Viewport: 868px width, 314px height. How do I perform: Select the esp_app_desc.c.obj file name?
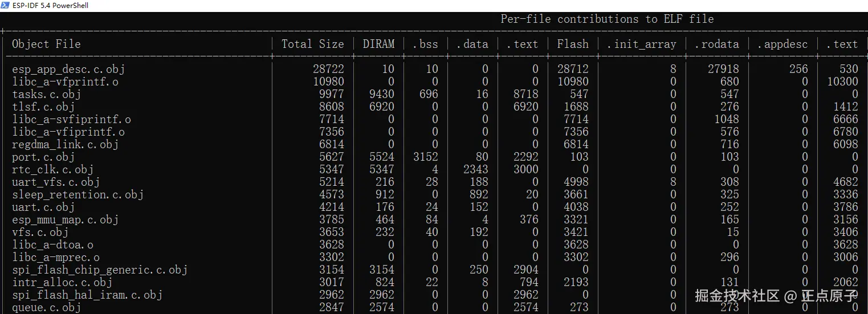coord(68,69)
